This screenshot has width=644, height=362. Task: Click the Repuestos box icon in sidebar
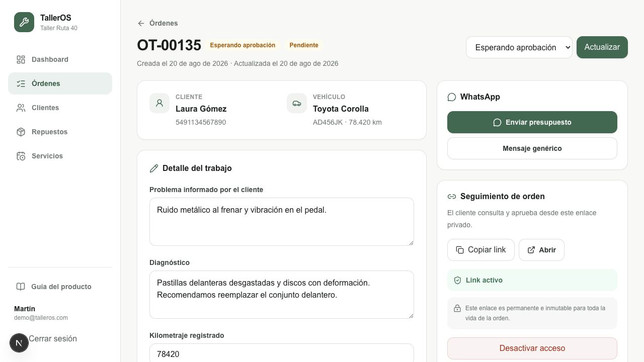21,132
